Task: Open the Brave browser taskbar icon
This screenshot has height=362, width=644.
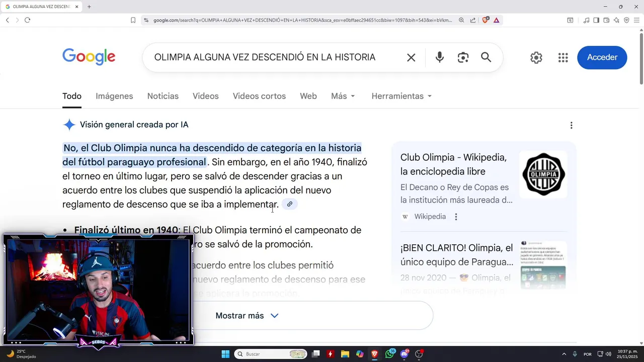Action: pyautogui.click(x=374, y=354)
